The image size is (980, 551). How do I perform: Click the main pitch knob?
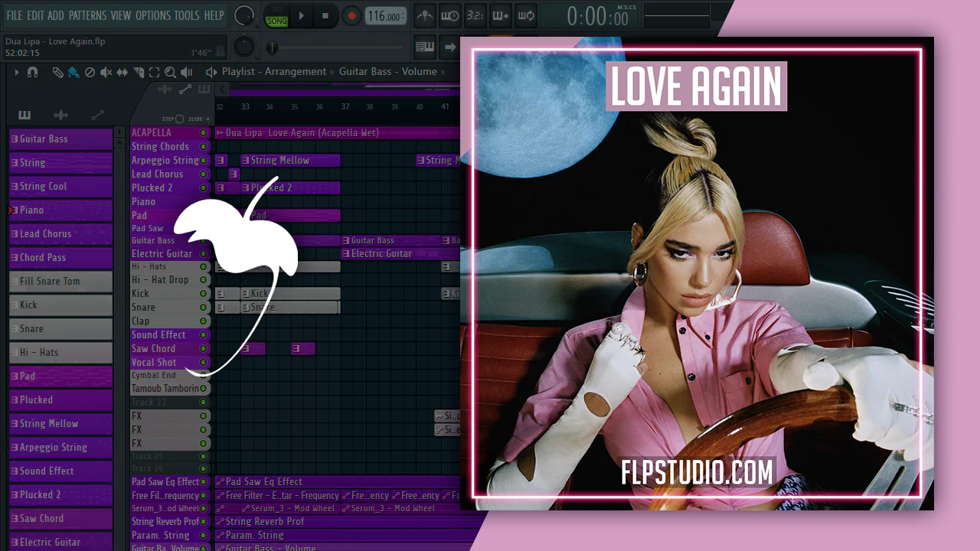[244, 47]
